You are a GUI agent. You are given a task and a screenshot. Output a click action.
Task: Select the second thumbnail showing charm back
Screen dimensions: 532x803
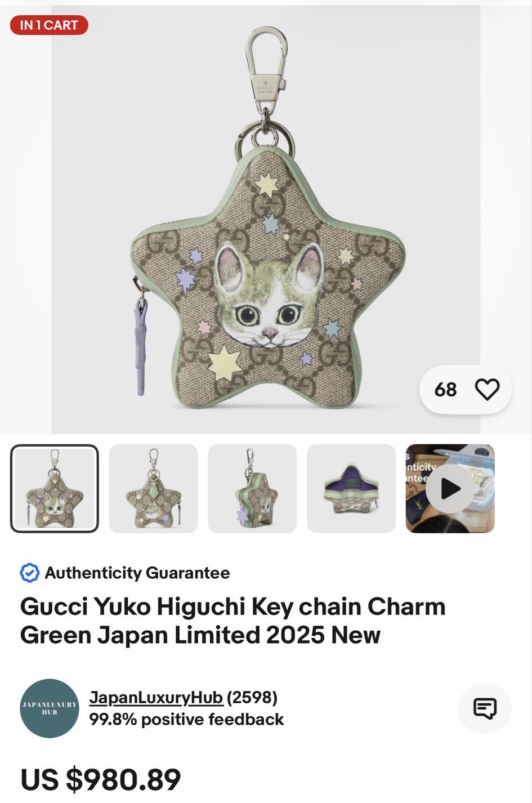pyautogui.click(x=153, y=489)
